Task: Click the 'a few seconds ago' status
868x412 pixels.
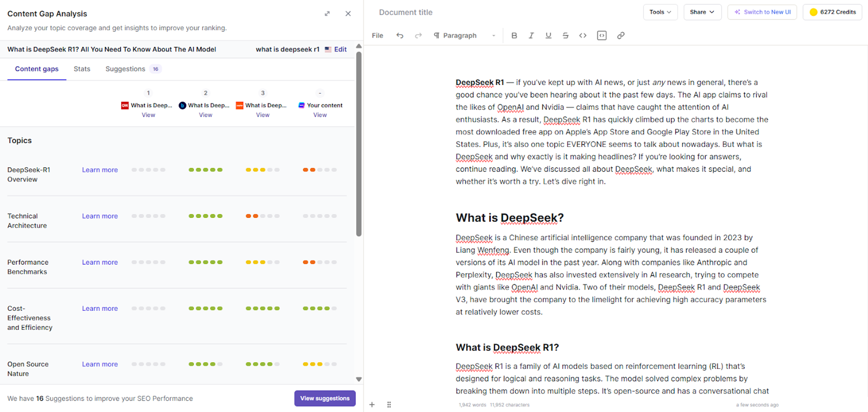Action: tap(757, 405)
